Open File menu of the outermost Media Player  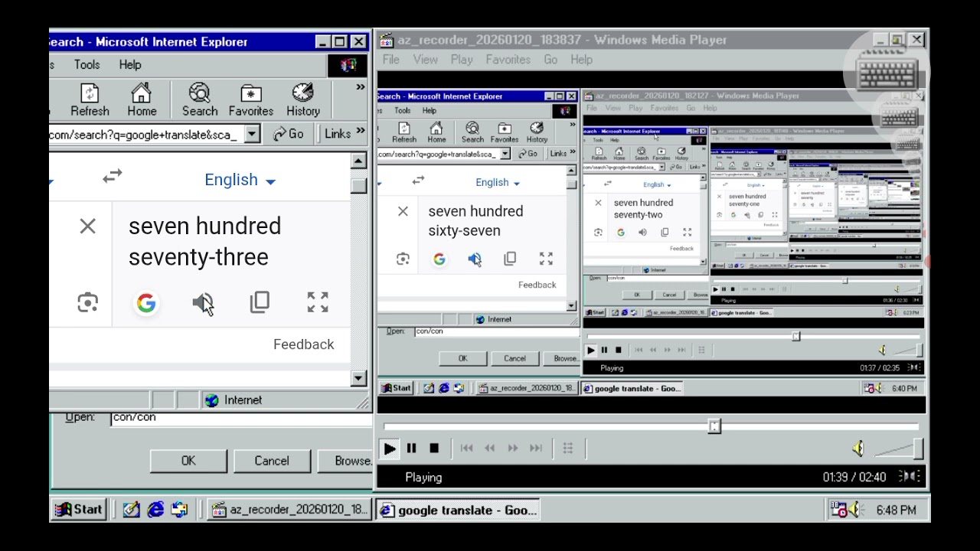(390, 59)
